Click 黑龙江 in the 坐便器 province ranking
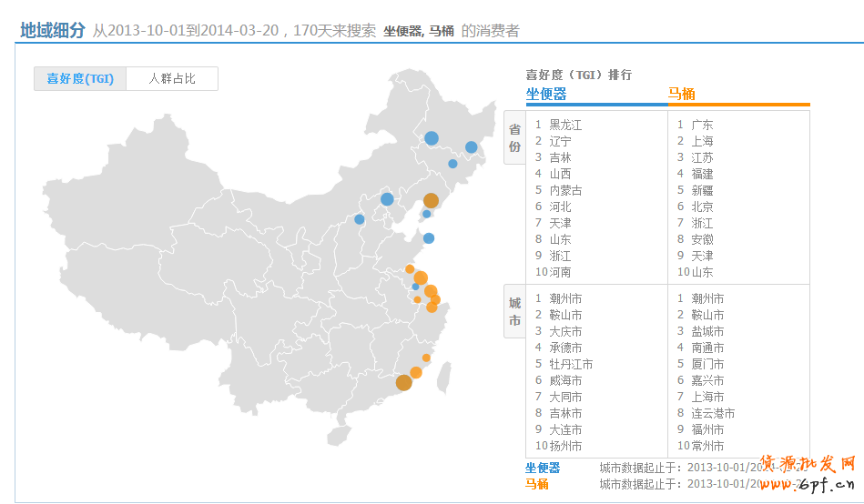864x504 pixels. point(564,125)
